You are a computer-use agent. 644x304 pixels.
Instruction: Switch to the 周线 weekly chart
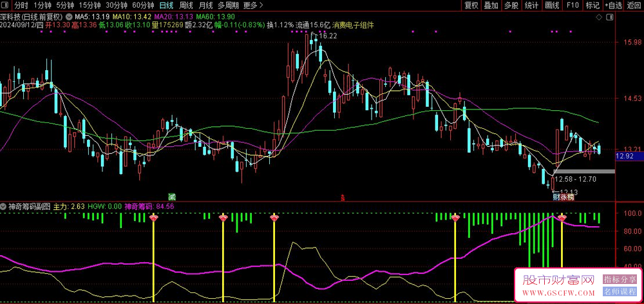186,5
